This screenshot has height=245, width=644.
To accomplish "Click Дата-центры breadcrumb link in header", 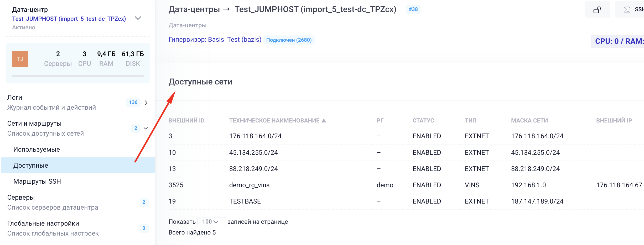I will tap(194, 9).
